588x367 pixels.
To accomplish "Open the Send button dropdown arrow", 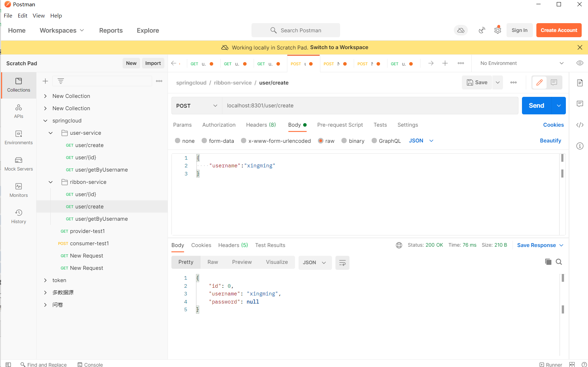I will (559, 106).
